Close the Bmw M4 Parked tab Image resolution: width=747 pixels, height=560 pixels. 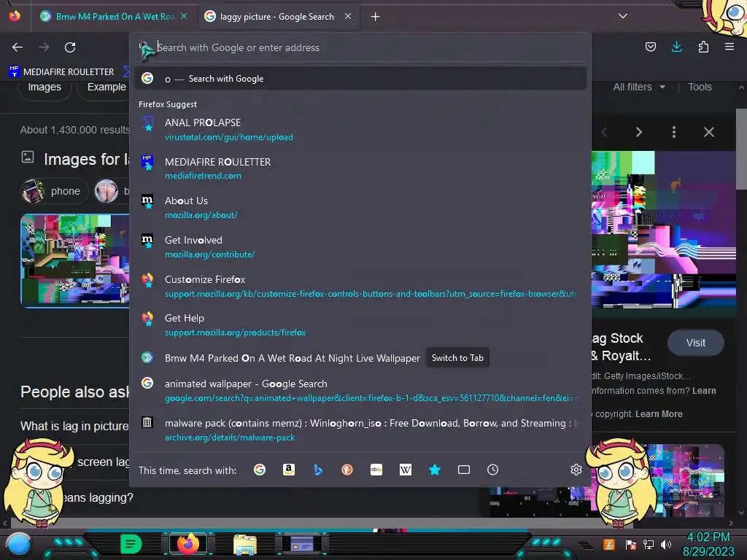tap(184, 16)
